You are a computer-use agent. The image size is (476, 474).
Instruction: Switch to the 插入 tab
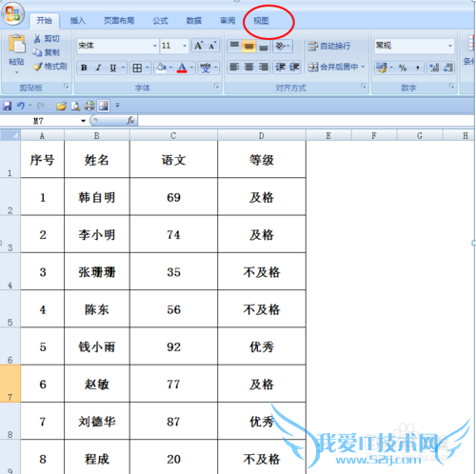pos(78,21)
